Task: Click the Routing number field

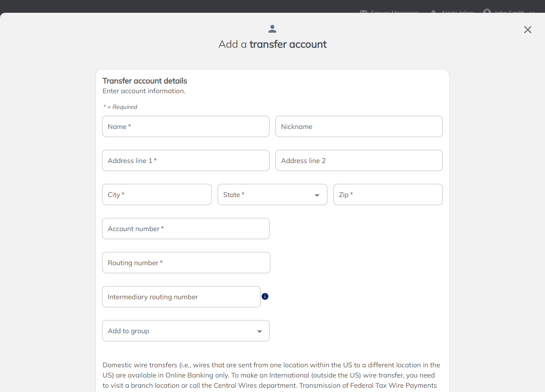Action: click(186, 263)
